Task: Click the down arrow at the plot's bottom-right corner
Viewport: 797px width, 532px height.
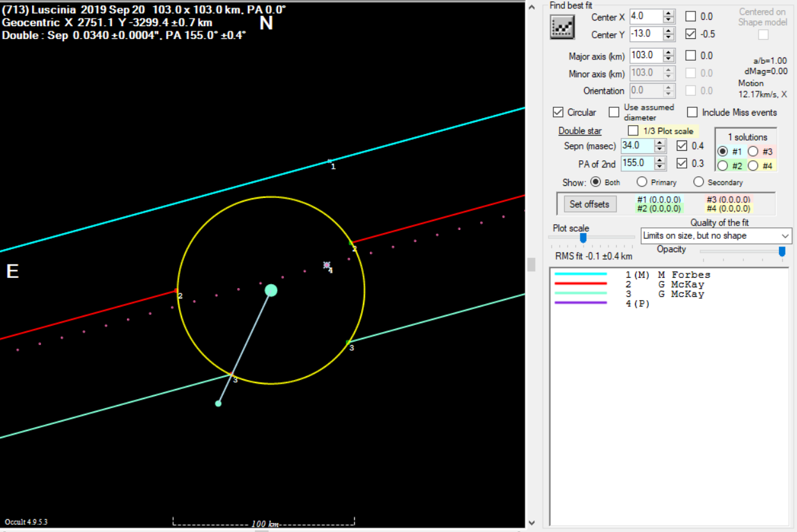Action: pos(530,523)
